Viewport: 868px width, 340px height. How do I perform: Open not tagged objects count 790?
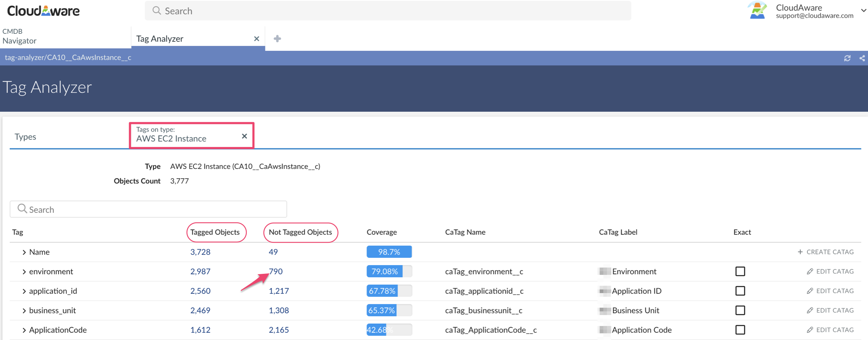pos(276,271)
